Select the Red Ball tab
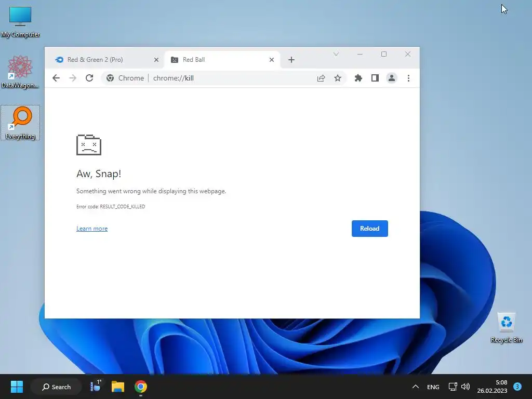Screen dimensions: 532x399 pos(222,60)
